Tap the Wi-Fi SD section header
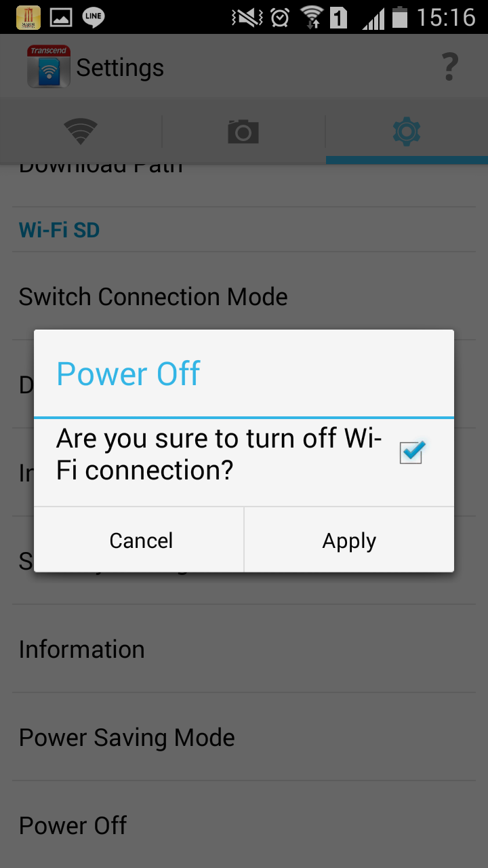The image size is (488, 868). click(59, 230)
